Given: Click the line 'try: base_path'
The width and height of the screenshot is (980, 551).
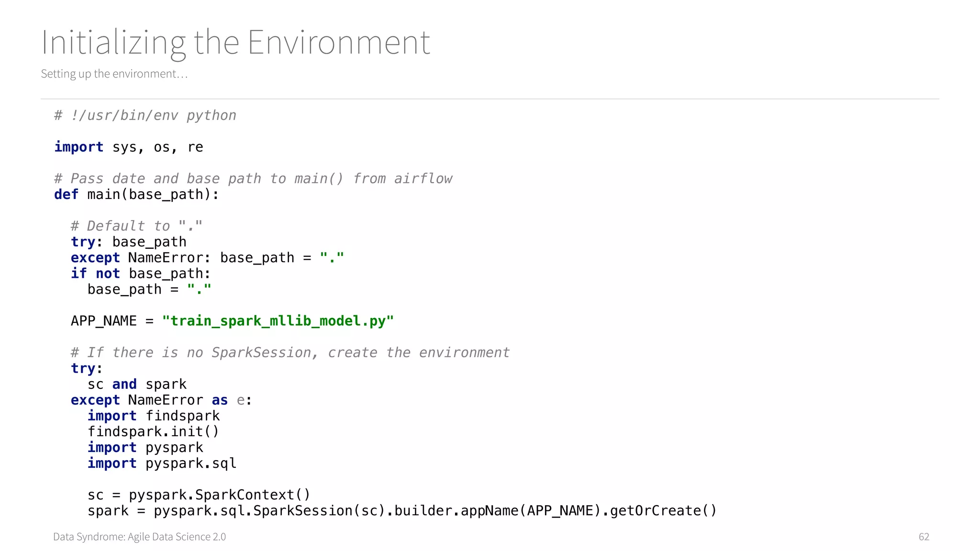Looking at the screenshot, I should pyautogui.click(x=129, y=242).
